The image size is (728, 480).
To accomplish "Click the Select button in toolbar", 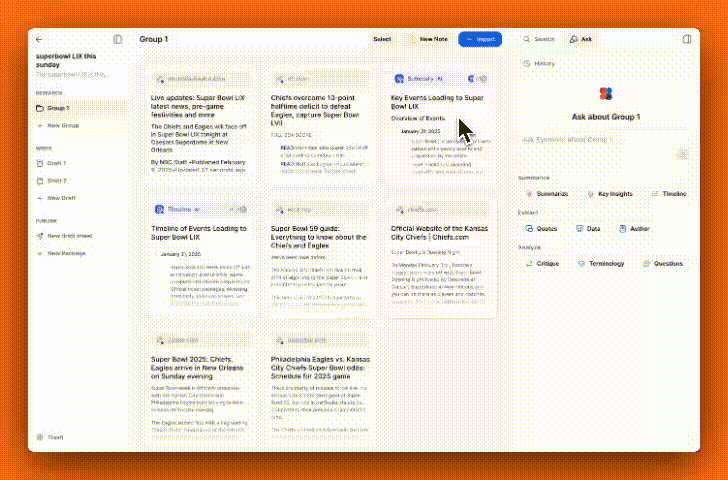I will point(382,39).
